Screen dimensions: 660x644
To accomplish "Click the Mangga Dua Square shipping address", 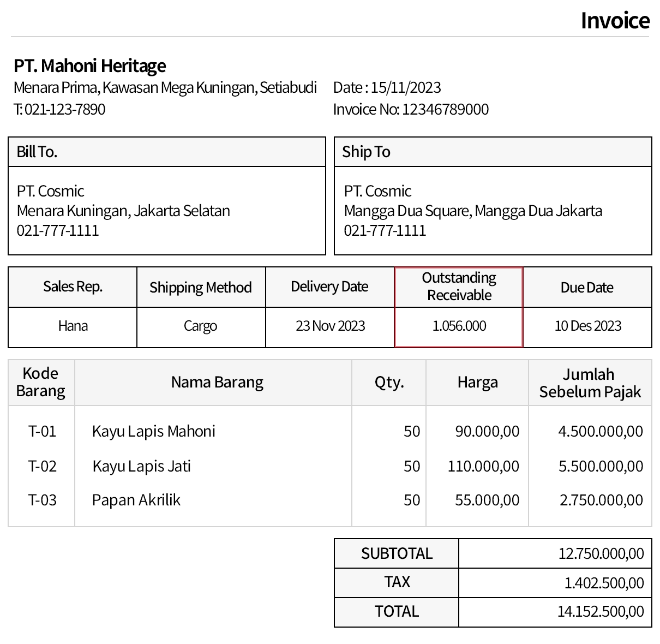I will tap(472, 210).
